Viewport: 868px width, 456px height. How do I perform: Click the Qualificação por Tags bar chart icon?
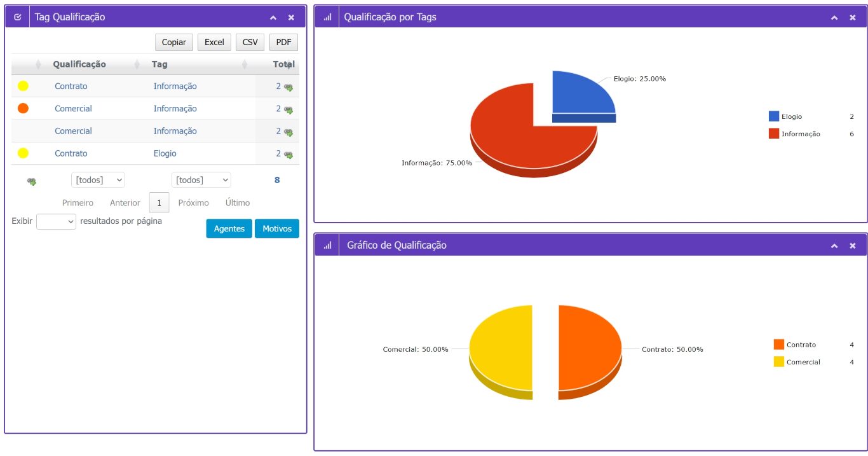click(327, 17)
